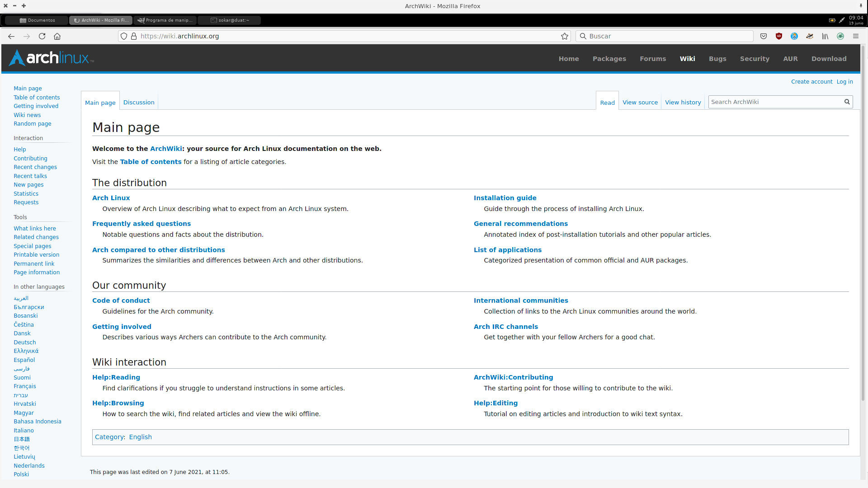Image resolution: width=868 pixels, height=488 pixels.
Task: Open the Code of conduct link
Action: tap(121, 300)
